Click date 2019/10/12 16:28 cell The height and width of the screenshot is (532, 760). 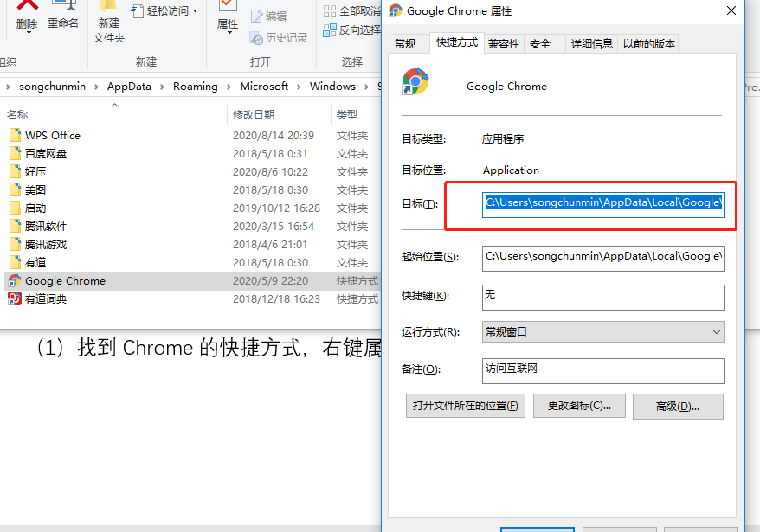(276, 208)
